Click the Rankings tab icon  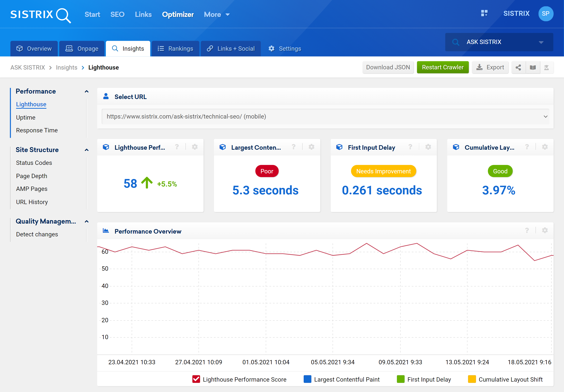162,48
